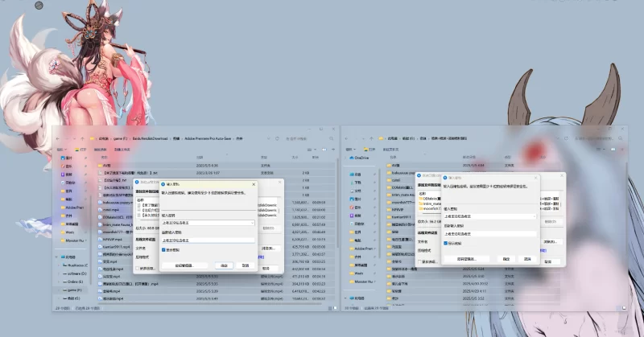Click 整理密码 button in right password dialog
Image resolution: width=644 pixels, height=337 pixels.
click(466, 259)
